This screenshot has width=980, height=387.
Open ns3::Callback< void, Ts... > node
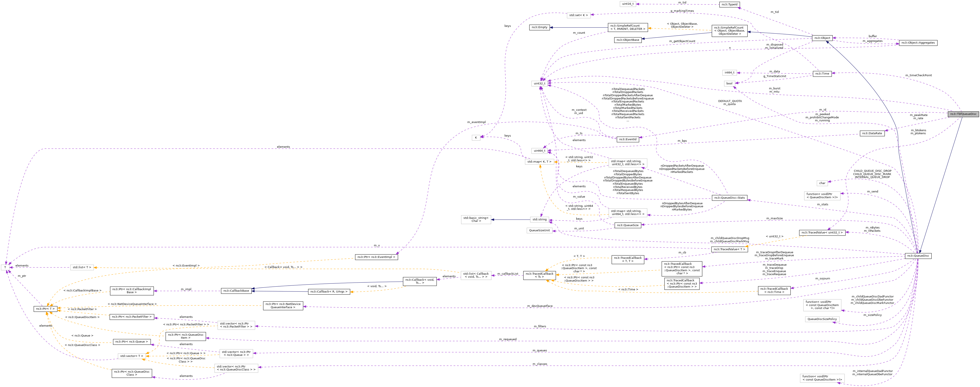click(x=420, y=282)
